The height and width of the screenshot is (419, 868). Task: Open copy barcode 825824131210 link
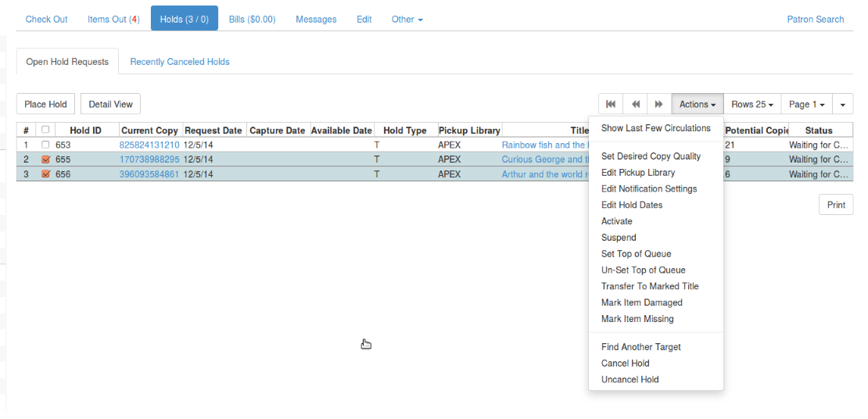point(149,145)
